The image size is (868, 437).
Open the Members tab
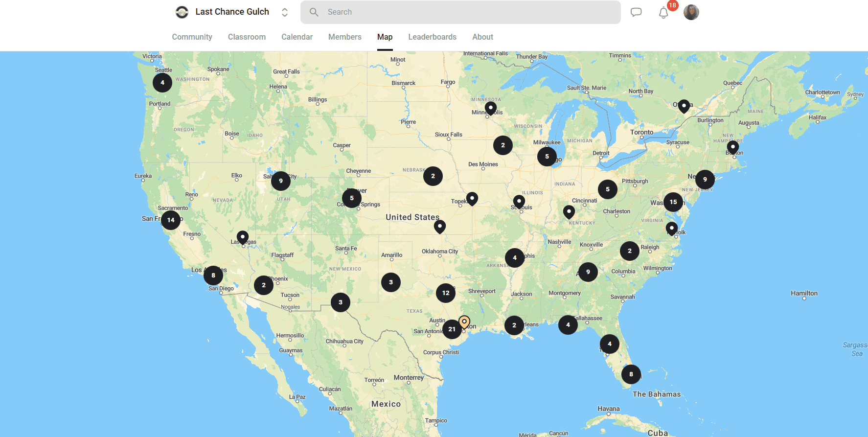point(344,37)
